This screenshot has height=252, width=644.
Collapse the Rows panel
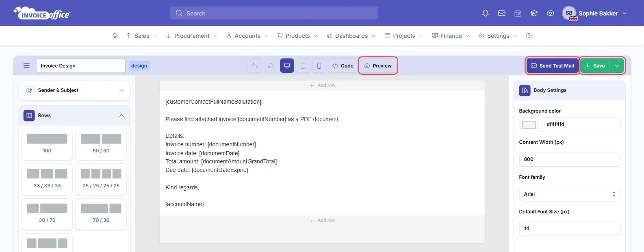[x=121, y=115]
